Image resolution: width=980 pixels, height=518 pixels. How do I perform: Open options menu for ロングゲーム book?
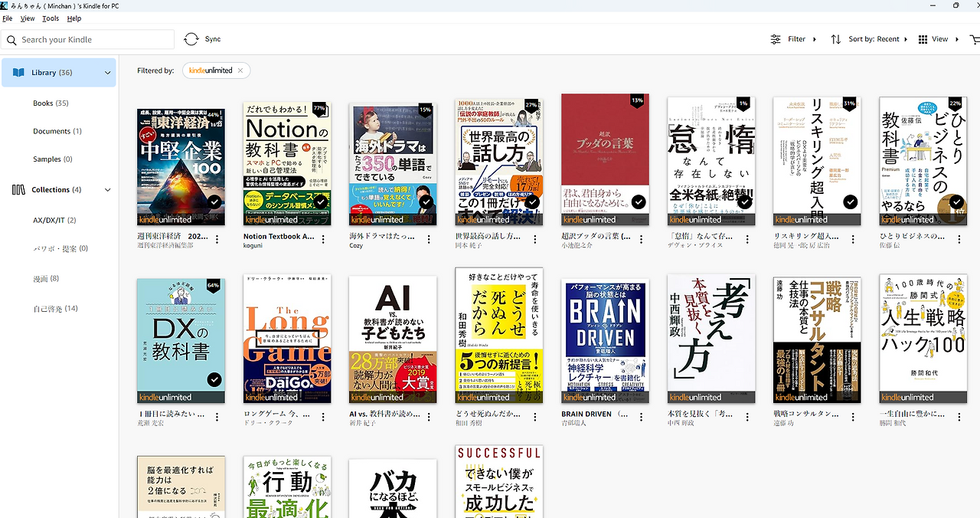(323, 418)
